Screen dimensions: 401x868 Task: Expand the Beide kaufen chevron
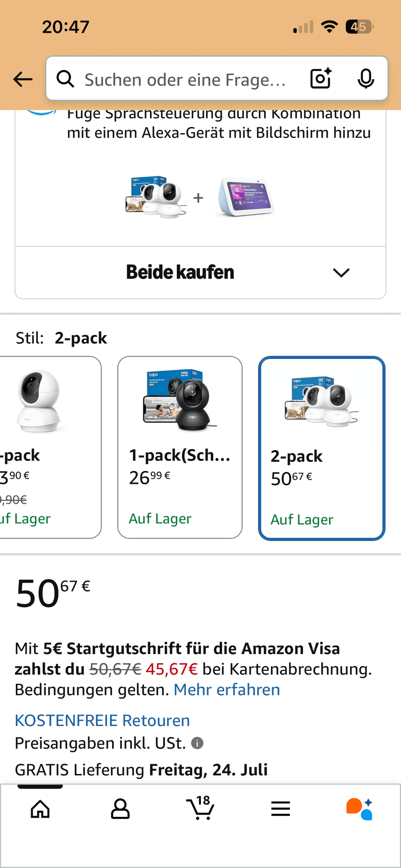pos(341,273)
